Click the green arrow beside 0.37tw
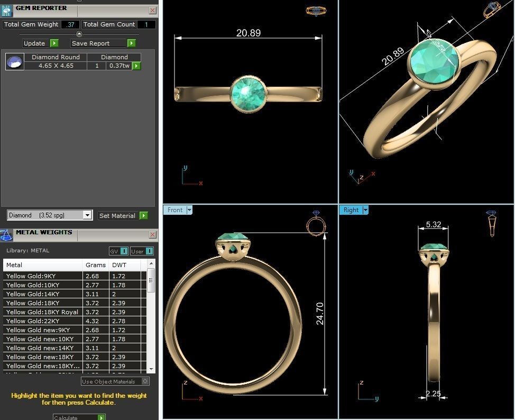The image size is (515, 420). tap(136, 66)
